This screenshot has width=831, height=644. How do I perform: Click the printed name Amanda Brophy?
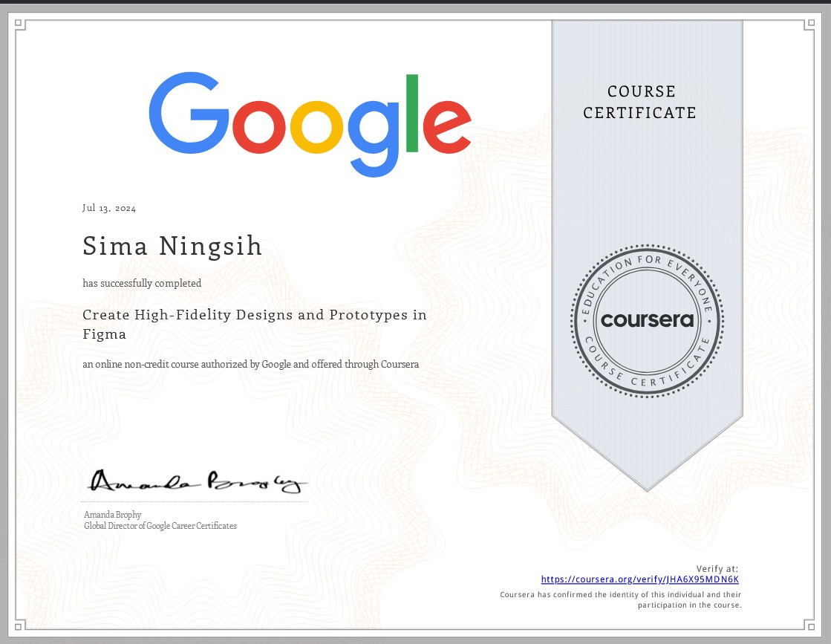click(113, 514)
